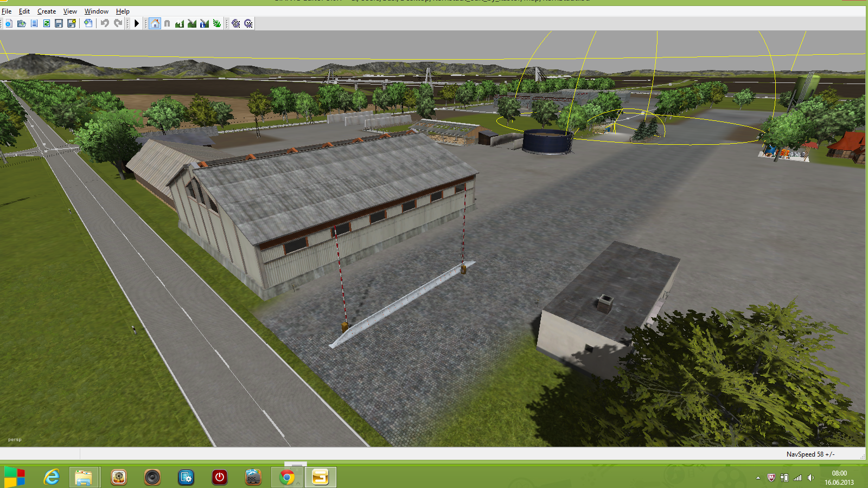Open a scene file with folder icon
Screen dimensions: 868x488
[22, 23]
